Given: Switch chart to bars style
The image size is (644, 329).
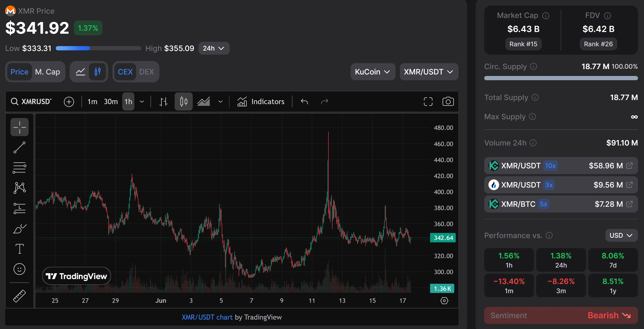Looking at the screenshot, I should tap(163, 102).
